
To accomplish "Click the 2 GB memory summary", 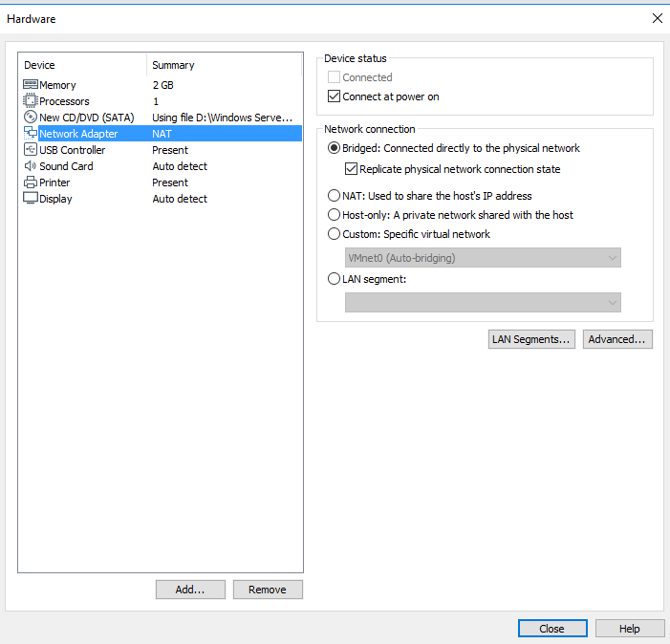I will coord(162,85).
